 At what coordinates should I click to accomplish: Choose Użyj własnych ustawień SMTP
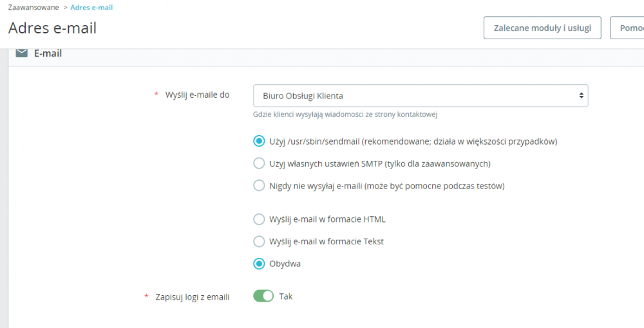click(x=259, y=163)
